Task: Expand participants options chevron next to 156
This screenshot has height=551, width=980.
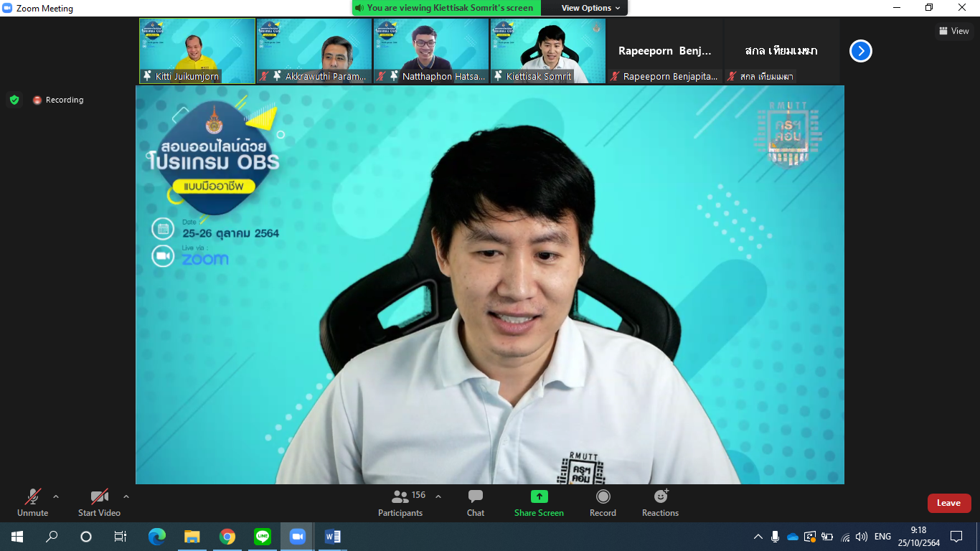Action: (x=438, y=496)
